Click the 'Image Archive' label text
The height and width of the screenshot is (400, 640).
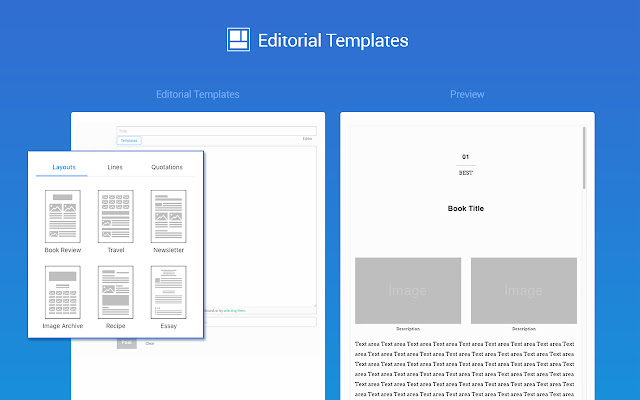point(63,326)
